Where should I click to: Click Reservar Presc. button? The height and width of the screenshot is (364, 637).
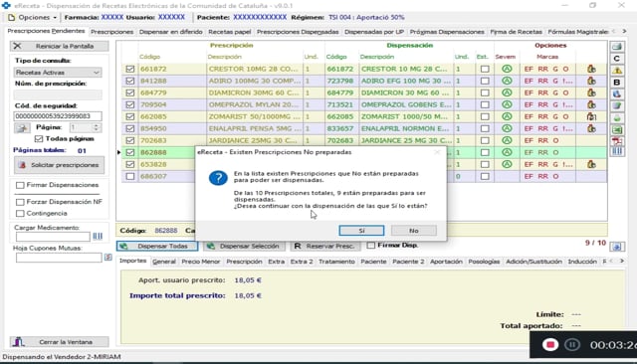tap(325, 246)
